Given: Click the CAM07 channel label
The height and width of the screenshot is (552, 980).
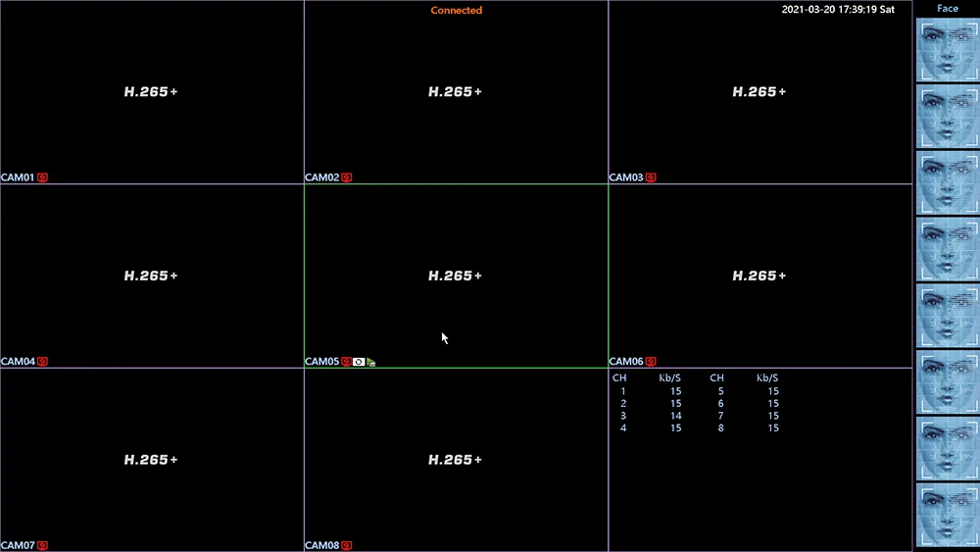Looking at the screenshot, I should (18, 545).
